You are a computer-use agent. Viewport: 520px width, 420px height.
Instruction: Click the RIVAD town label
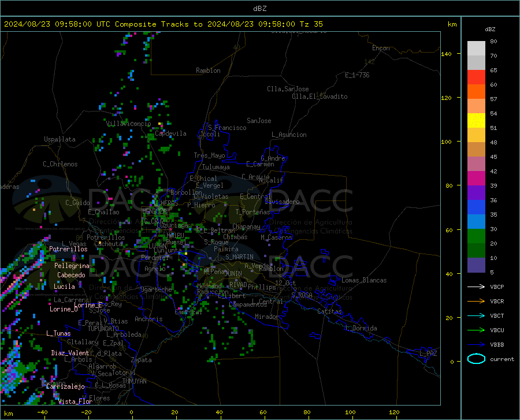[238, 285]
